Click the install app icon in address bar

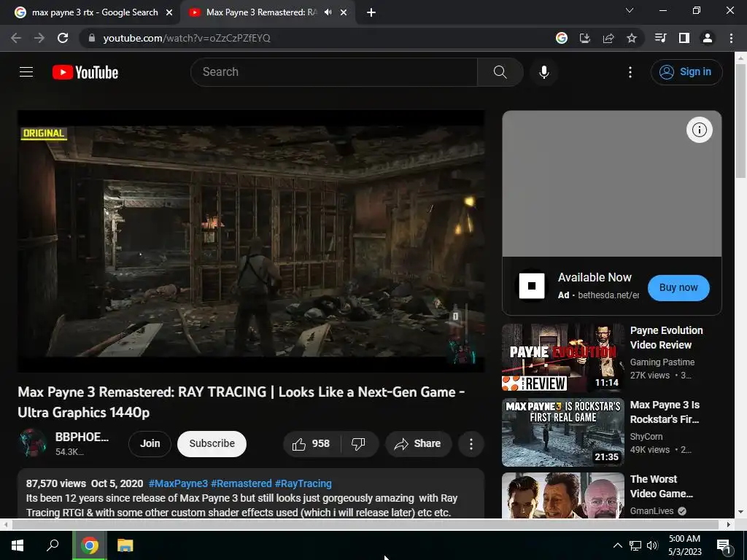pos(585,38)
